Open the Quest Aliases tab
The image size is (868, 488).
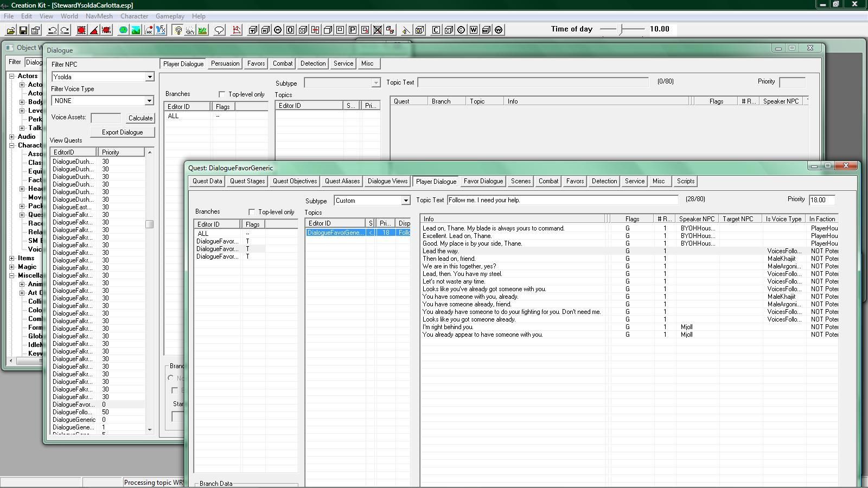pos(342,181)
